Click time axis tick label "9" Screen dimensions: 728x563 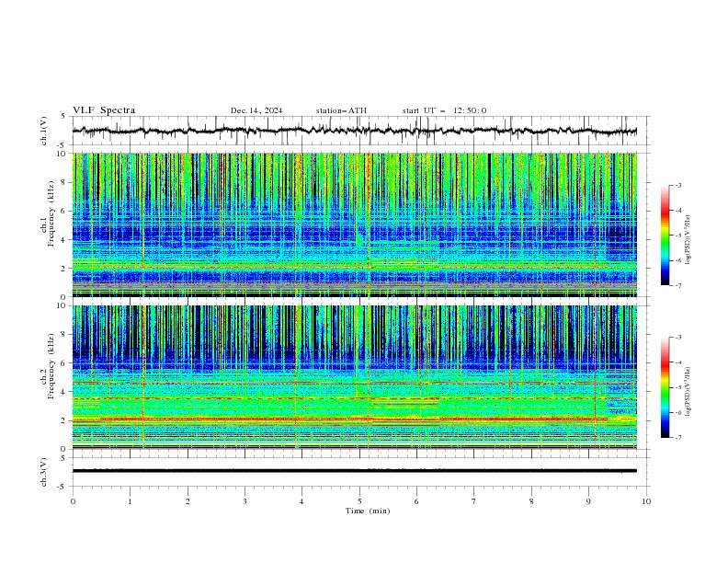pyautogui.click(x=588, y=501)
